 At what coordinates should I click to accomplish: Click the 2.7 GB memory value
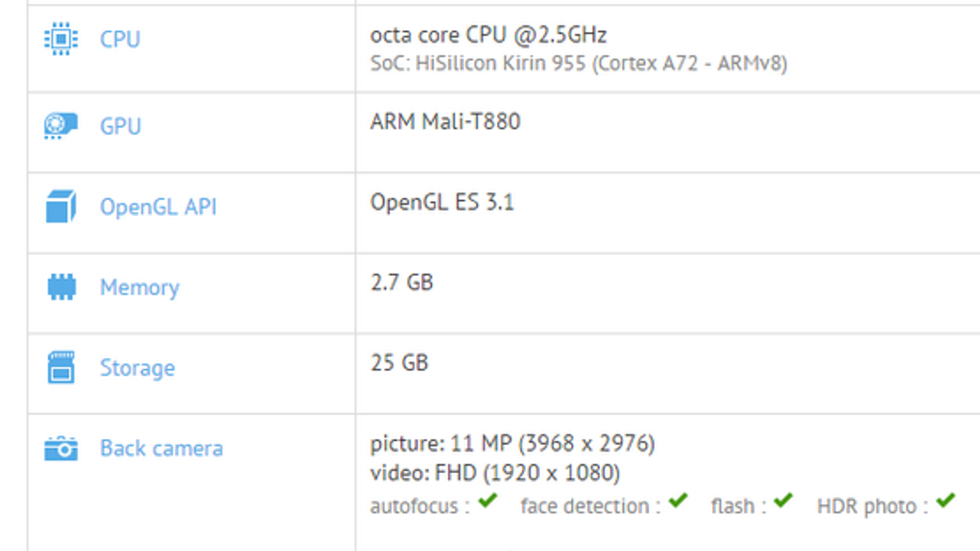click(x=402, y=282)
